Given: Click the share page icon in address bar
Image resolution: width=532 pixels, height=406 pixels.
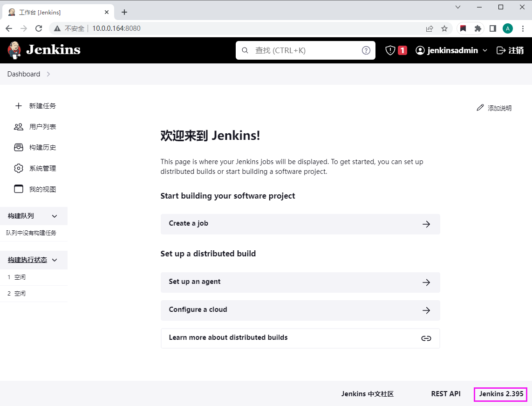Looking at the screenshot, I should (430, 28).
